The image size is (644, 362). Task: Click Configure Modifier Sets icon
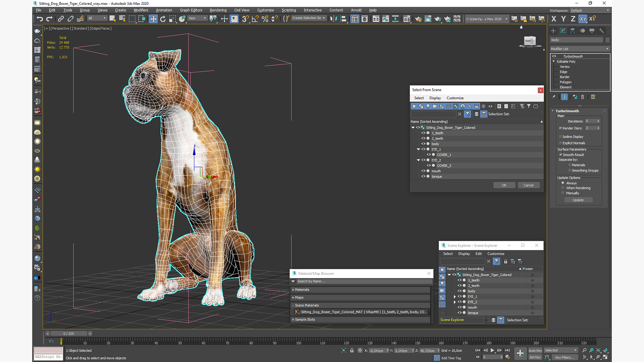coord(593,97)
